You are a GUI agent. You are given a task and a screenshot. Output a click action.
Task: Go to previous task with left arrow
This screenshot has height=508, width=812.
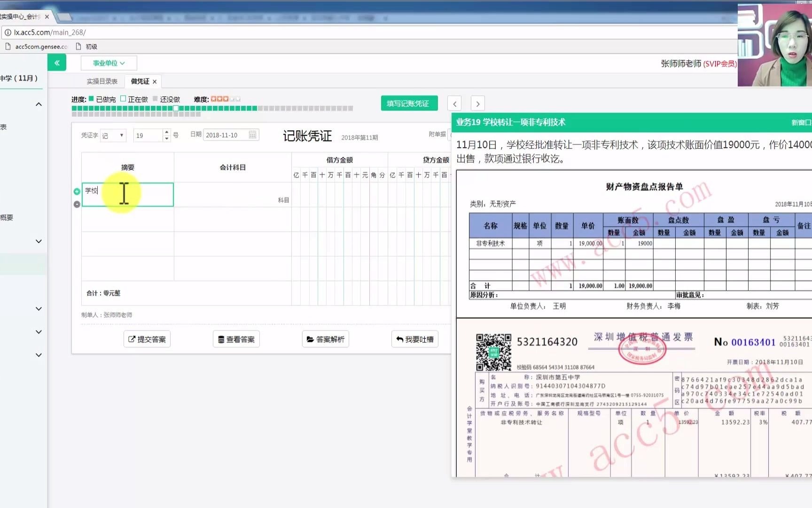455,103
